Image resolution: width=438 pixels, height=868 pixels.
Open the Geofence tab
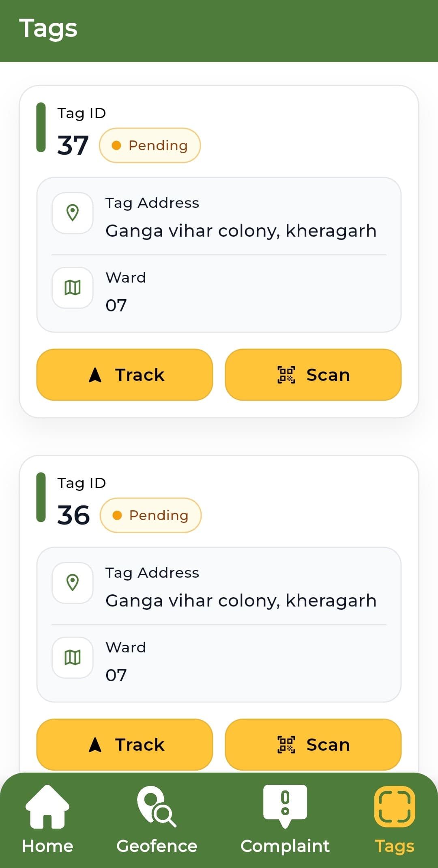point(157,819)
